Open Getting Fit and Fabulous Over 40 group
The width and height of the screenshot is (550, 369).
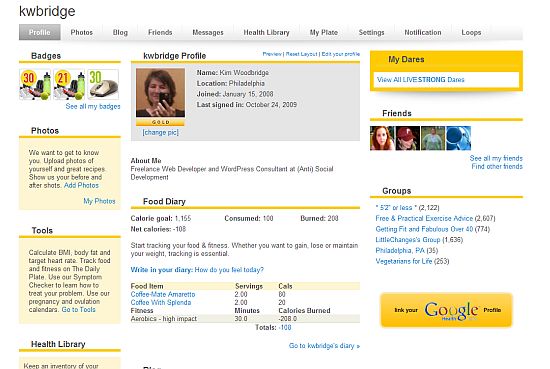coord(424,229)
